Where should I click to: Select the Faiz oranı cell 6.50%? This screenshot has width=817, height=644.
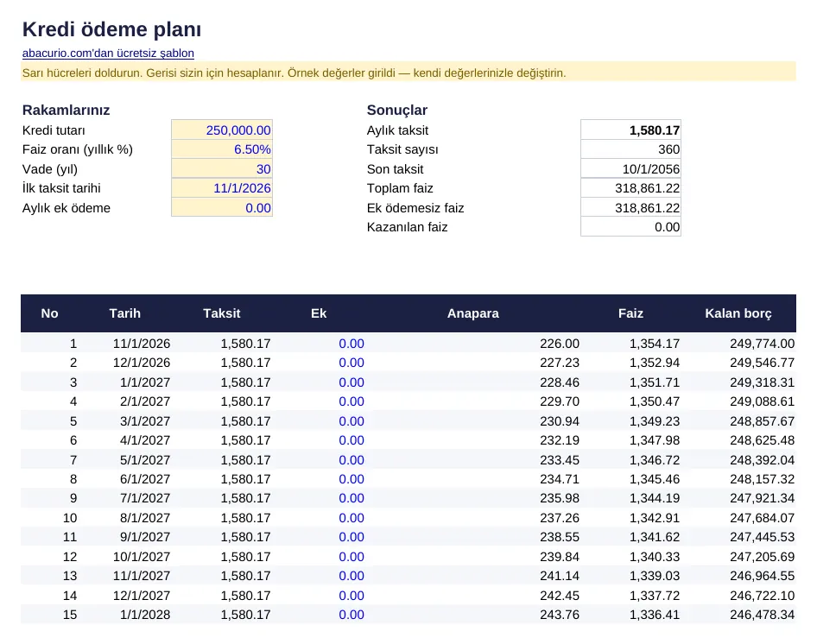pos(222,149)
